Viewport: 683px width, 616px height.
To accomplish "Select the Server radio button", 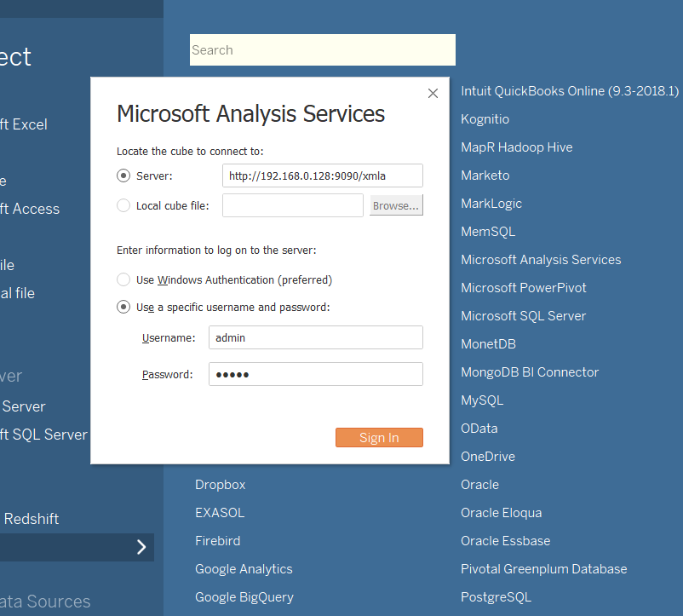I will pyautogui.click(x=124, y=176).
